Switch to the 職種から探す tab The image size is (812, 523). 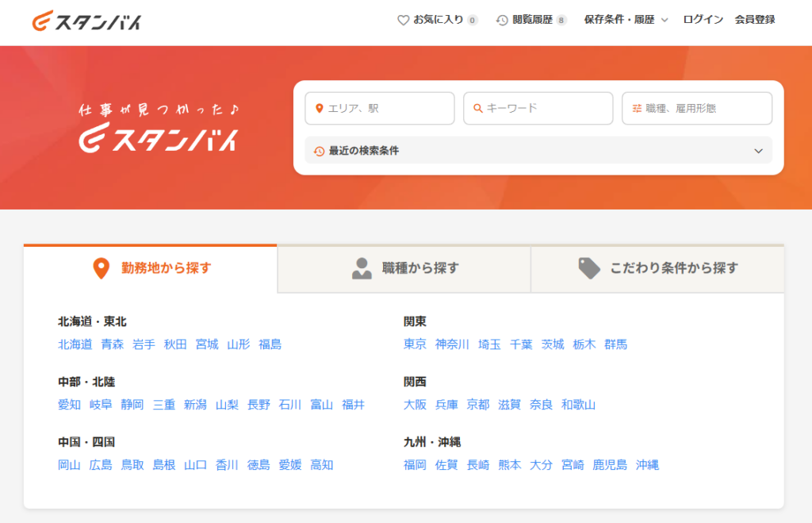[x=404, y=268]
